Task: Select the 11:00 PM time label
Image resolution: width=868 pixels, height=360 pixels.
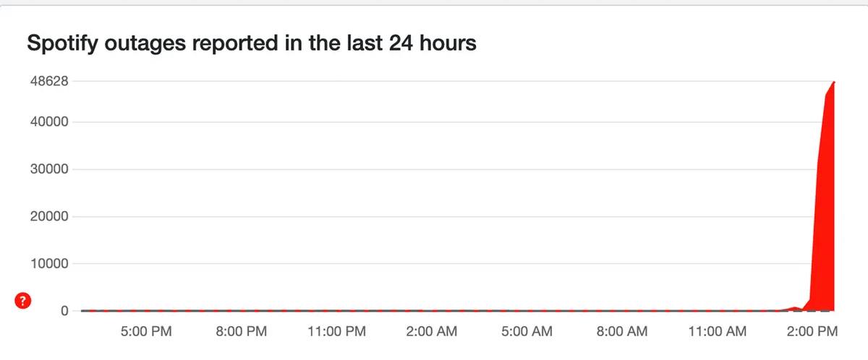Action: coord(335,332)
